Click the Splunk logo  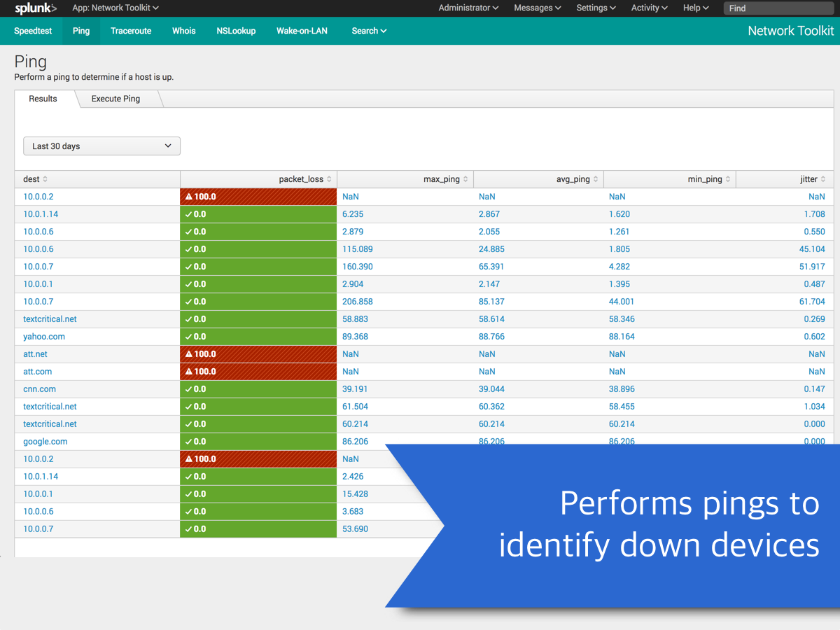[36, 8]
